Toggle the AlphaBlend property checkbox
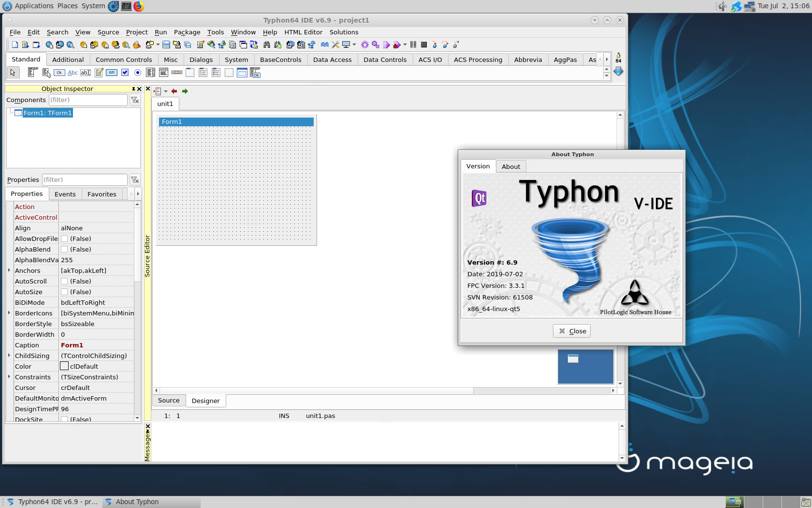The width and height of the screenshot is (812, 508). [64, 249]
